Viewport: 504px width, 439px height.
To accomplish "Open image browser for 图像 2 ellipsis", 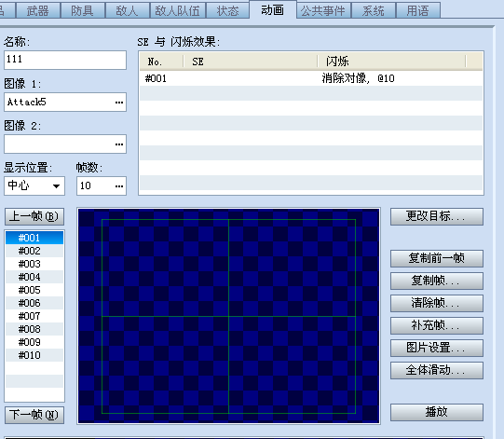I will coord(119,144).
